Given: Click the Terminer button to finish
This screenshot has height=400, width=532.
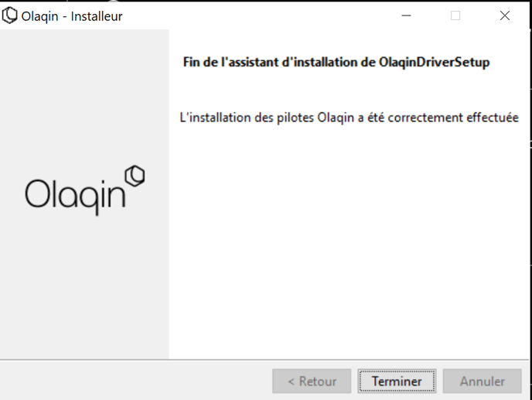Looking at the screenshot, I should pos(397,381).
